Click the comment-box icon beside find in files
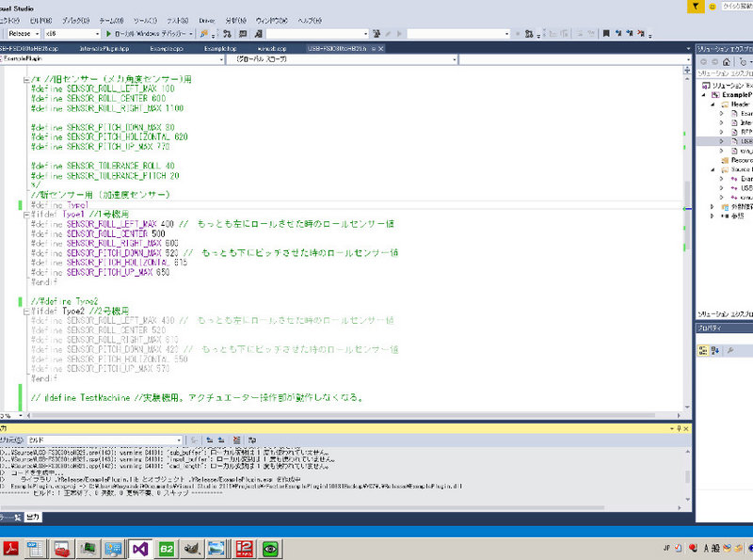753x560 pixels. [x=243, y=34]
